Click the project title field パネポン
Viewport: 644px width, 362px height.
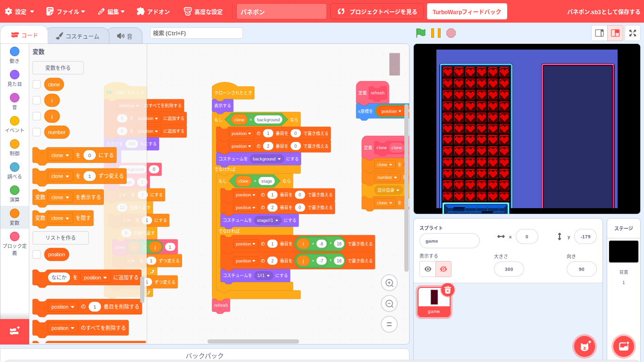coord(282,11)
